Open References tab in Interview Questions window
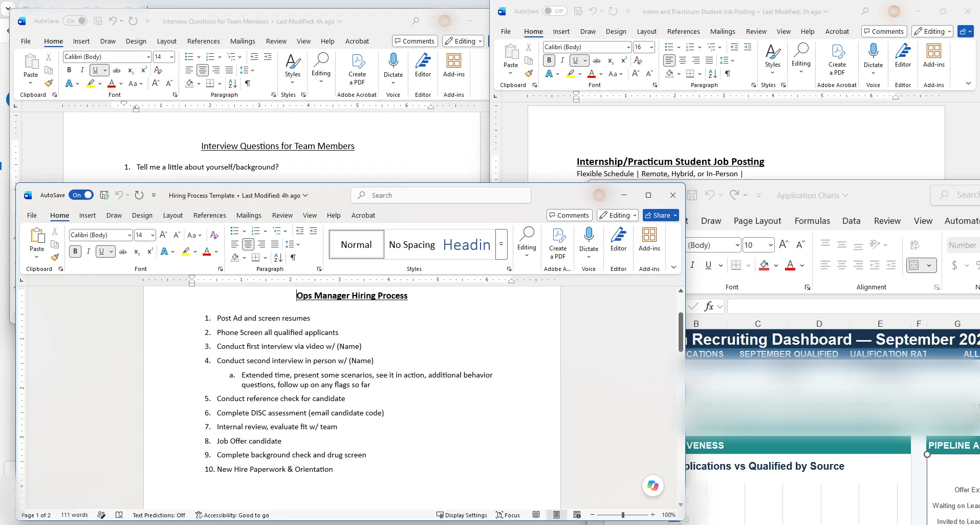 click(x=203, y=41)
